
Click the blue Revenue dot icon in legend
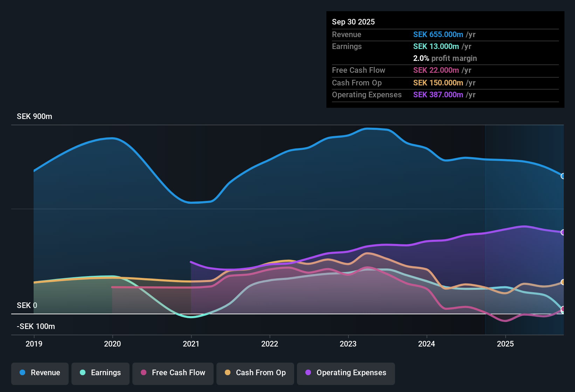point(22,373)
